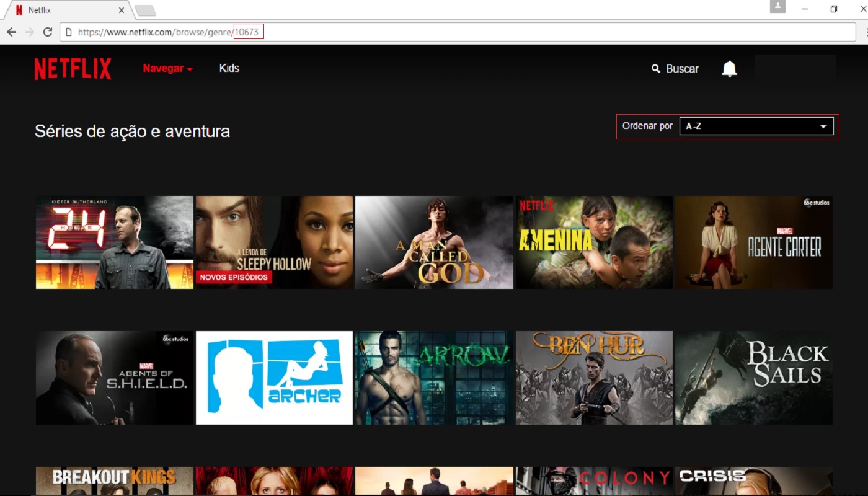Image resolution: width=868 pixels, height=496 pixels.
Task: Click the Buscar search magnifier icon
Action: coord(656,69)
